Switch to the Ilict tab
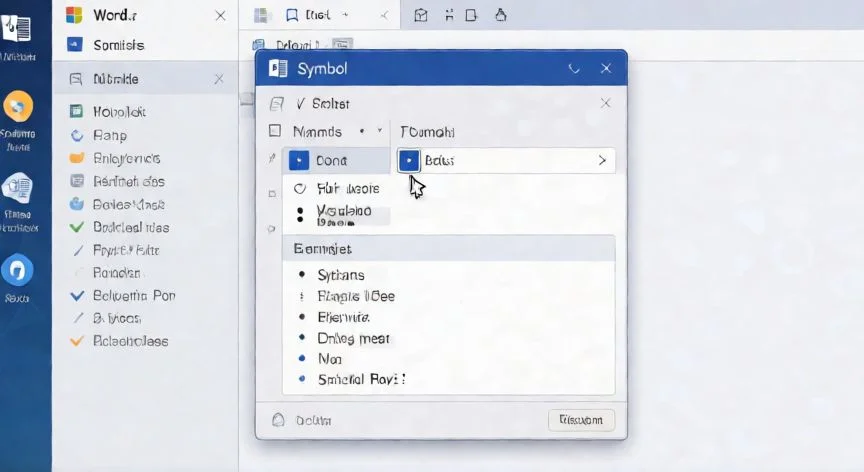Viewport: 864px width, 472px height. [318, 15]
